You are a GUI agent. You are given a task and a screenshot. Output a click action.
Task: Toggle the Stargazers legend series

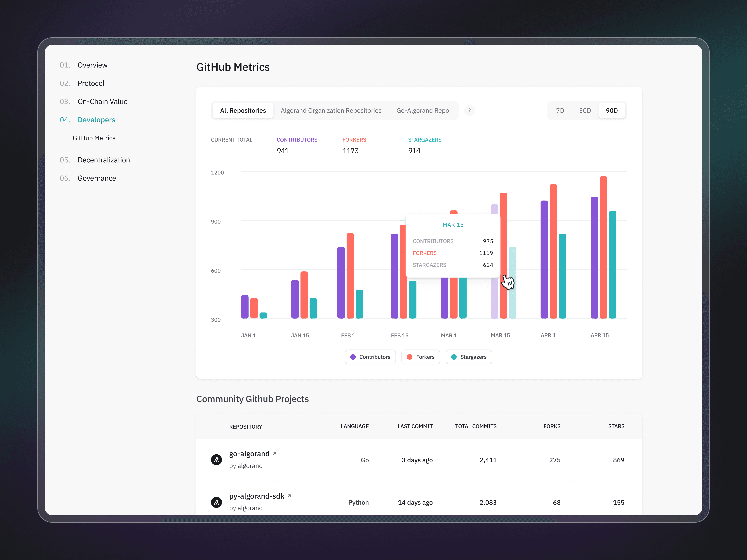tap(469, 357)
